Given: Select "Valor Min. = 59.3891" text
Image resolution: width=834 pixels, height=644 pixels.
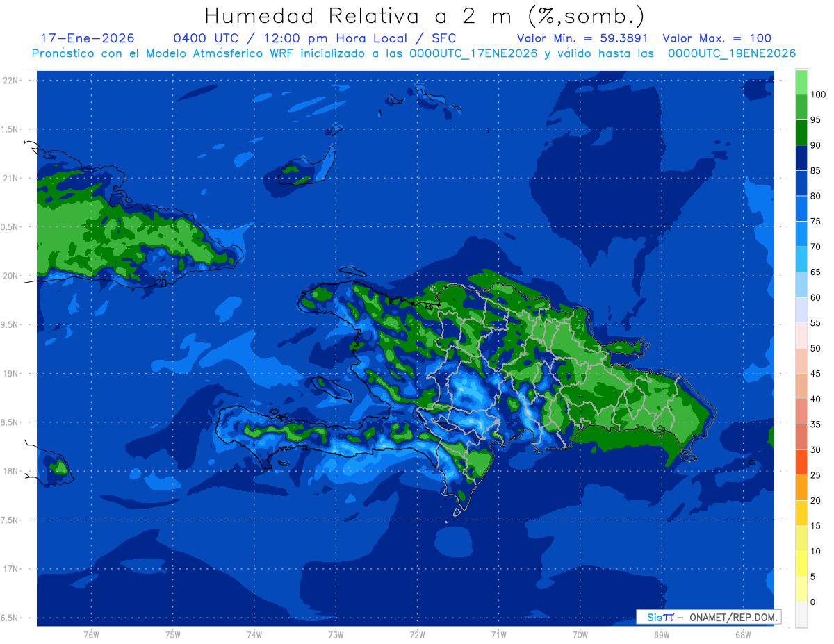Looking at the screenshot, I should pos(582,38).
